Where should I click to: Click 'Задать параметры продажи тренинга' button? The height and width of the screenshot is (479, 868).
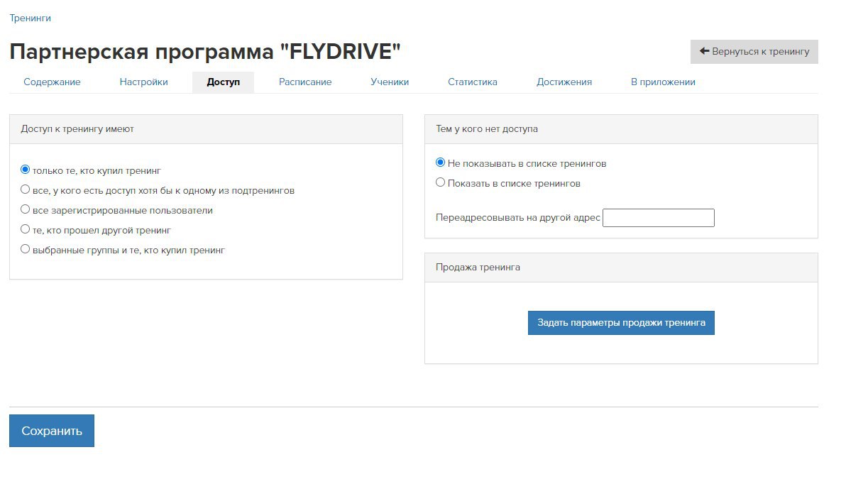[621, 323]
